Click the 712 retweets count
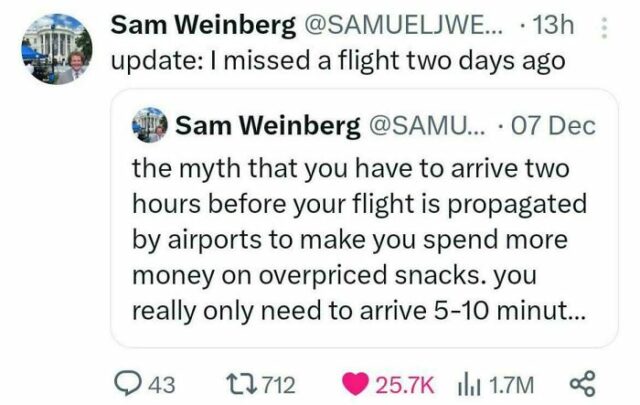 (x=278, y=385)
